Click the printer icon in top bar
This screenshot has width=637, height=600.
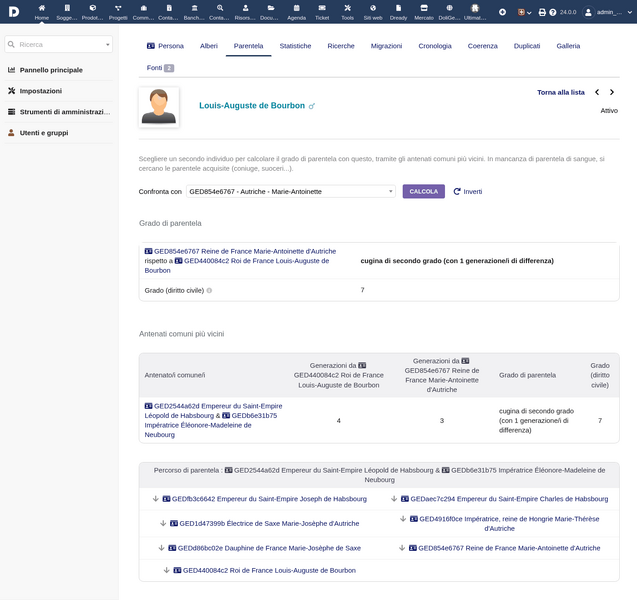click(542, 12)
